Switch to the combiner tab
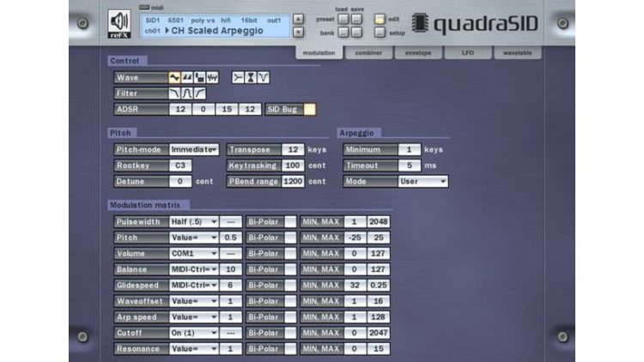Image resolution: width=644 pixels, height=362 pixels. pyautogui.click(x=368, y=53)
